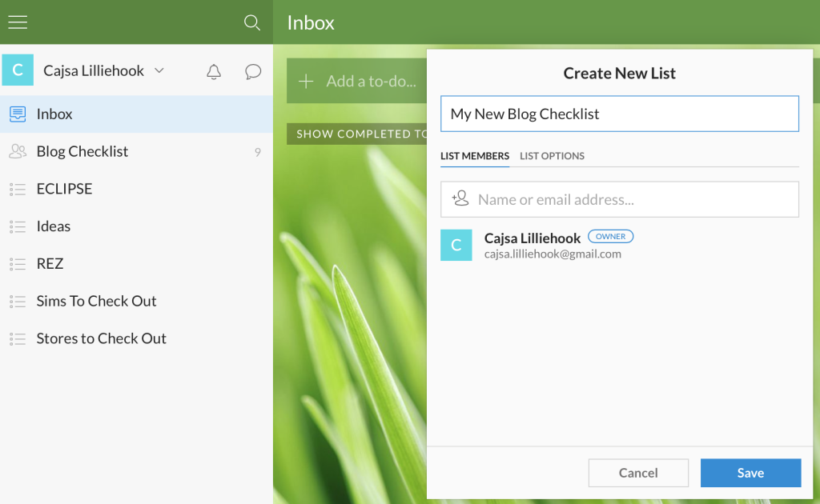Screen dimensions: 820x504
Task: Select the ECLIPSE list
Action: [x=64, y=189]
